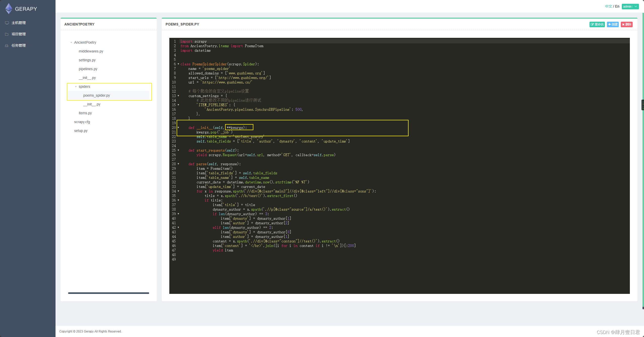Fold start_requests method at line 25

pyautogui.click(x=178, y=150)
